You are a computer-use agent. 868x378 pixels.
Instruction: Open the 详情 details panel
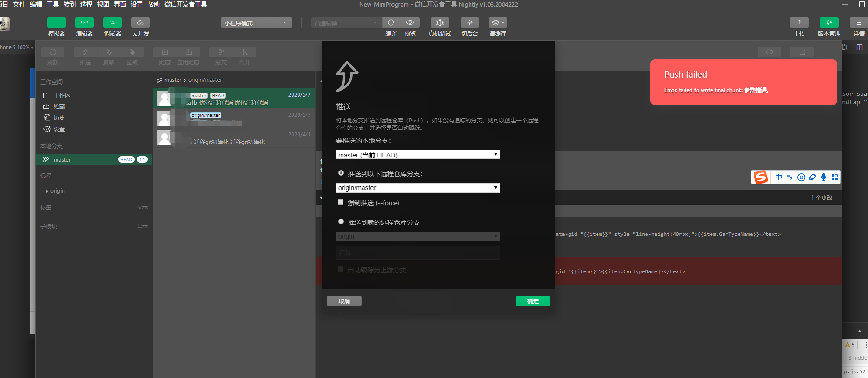coord(859,22)
